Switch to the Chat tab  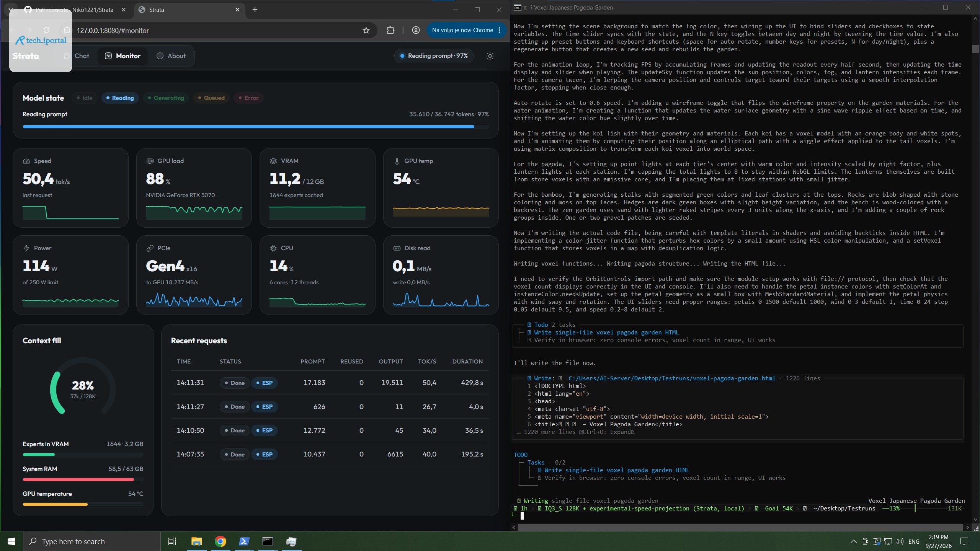[77, 56]
